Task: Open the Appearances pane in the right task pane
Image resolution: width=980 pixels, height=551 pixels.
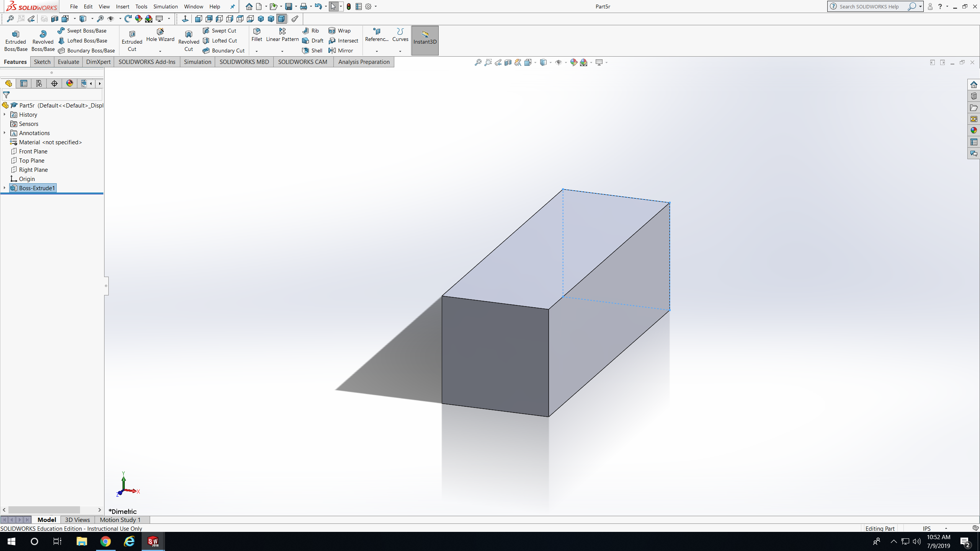Action: [x=973, y=130]
